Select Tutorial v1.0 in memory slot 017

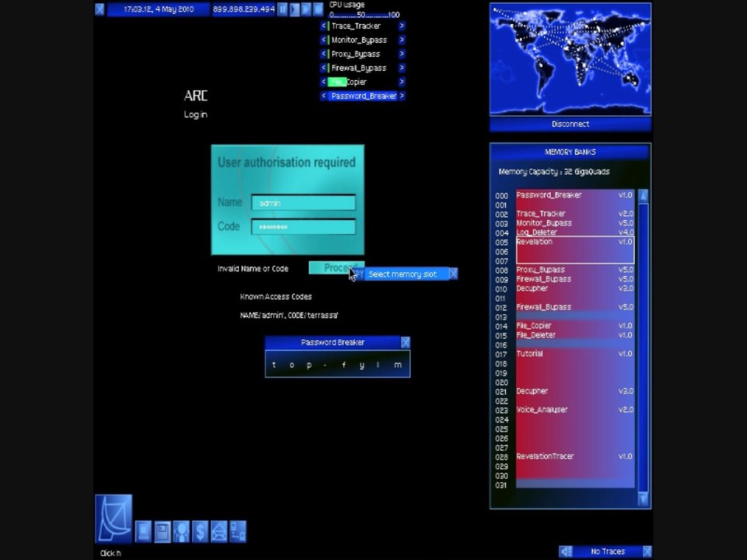pyautogui.click(x=575, y=354)
